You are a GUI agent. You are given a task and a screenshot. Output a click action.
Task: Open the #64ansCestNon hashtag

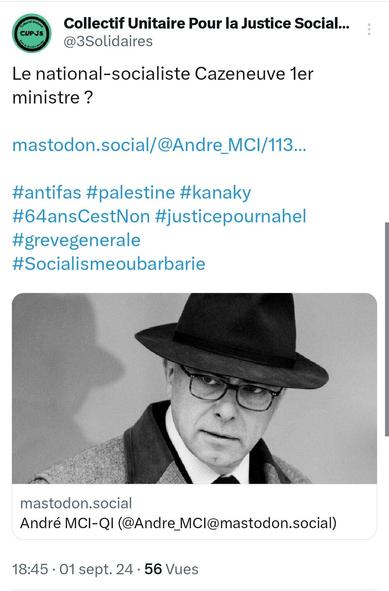[81, 216]
